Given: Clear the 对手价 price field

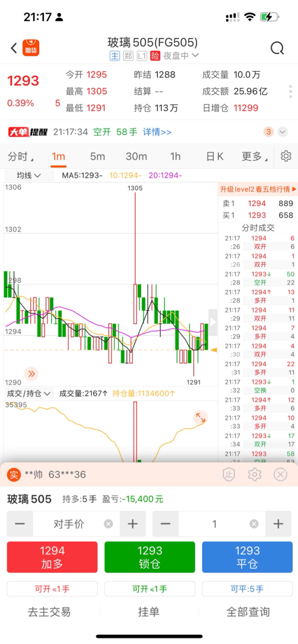Looking at the screenshot, I should pyautogui.click(x=108, y=524).
